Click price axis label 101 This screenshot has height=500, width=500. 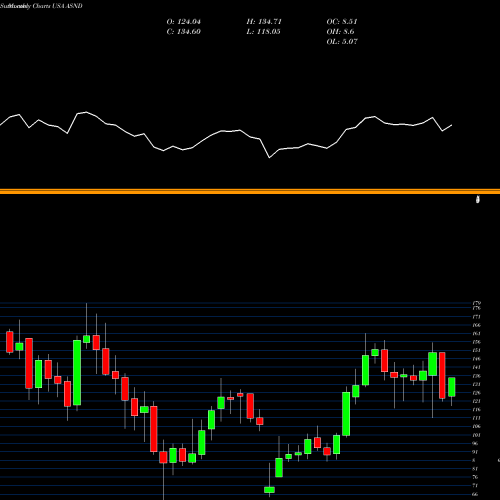point(477,435)
